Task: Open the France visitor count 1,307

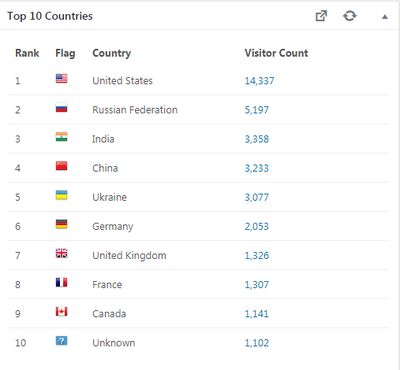Action: tap(257, 285)
